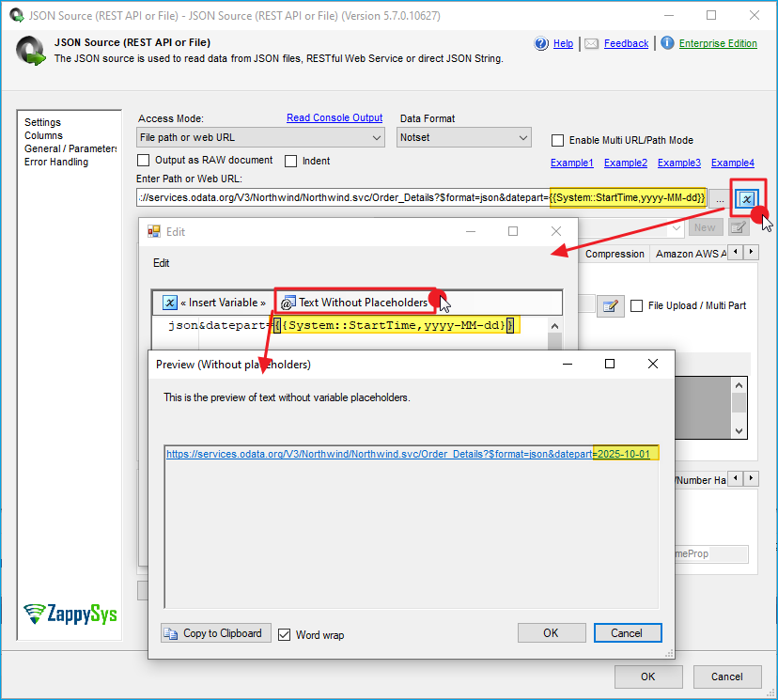Viewport: 778px width, 700px height.
Task: Expand the Data Format dropdown
Action: (x=464, y=137)
